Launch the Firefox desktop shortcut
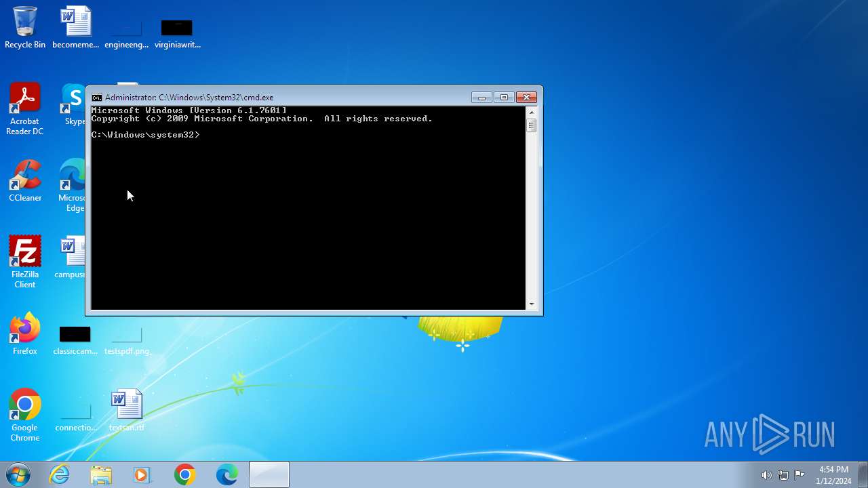 [25, 333]
